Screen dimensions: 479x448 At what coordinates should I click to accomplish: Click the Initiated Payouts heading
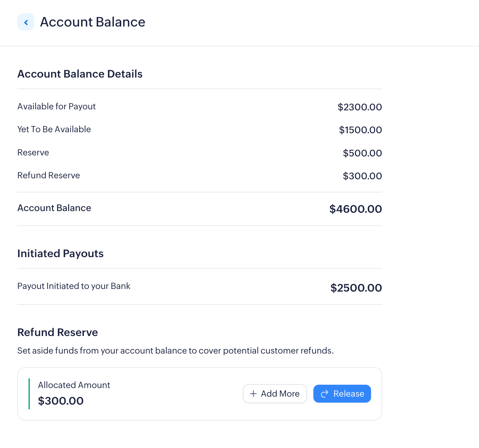coord(60,253)
